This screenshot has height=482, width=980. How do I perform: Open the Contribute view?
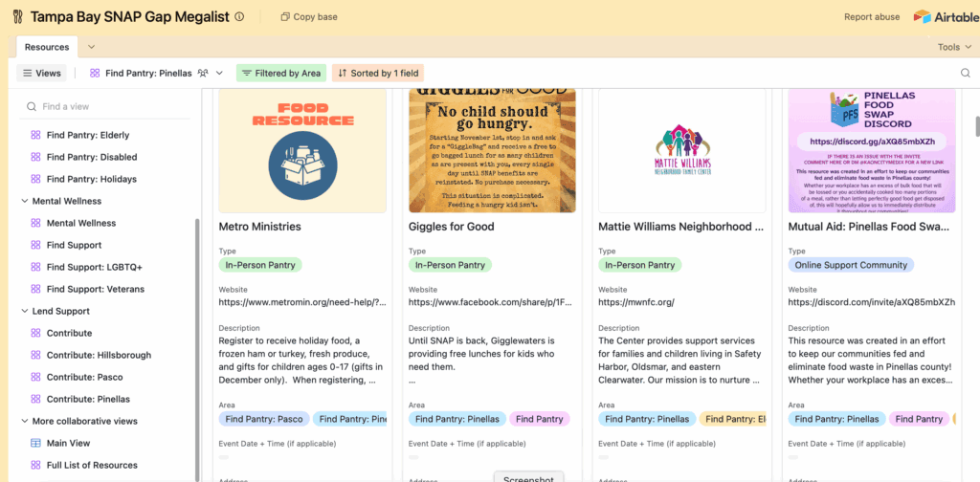click(x=69, y=333)
